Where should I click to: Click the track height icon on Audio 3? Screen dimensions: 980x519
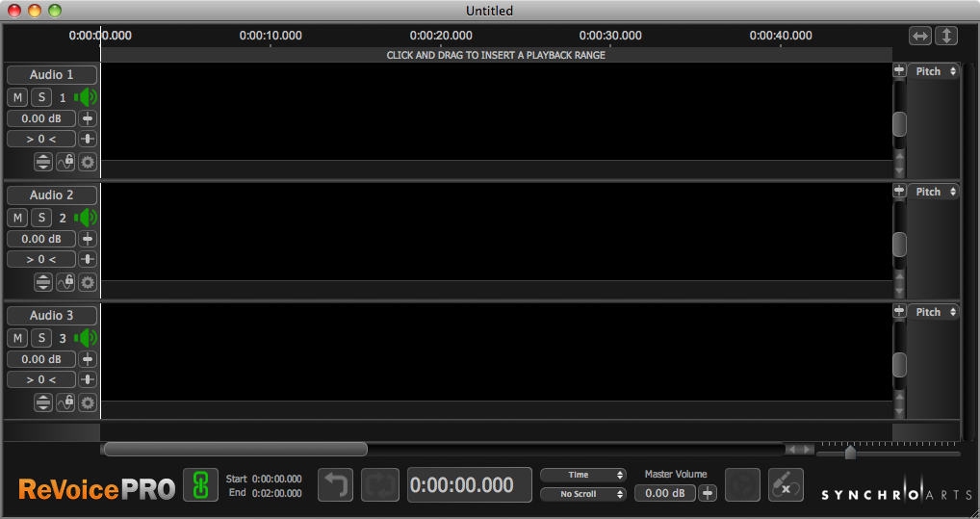coord(43,402)
